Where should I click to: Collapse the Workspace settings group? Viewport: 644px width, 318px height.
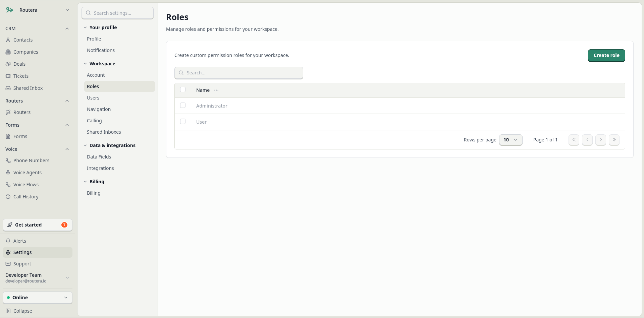[x=85, y=64]
